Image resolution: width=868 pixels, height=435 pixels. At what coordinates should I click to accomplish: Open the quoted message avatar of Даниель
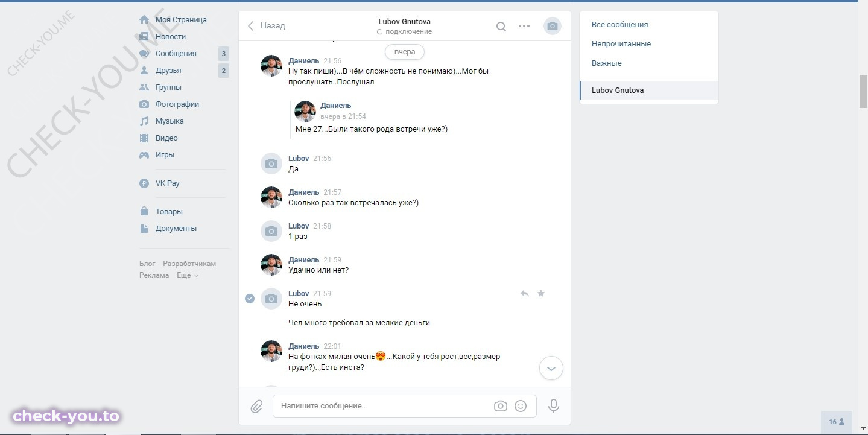click(x=305, y=112)
